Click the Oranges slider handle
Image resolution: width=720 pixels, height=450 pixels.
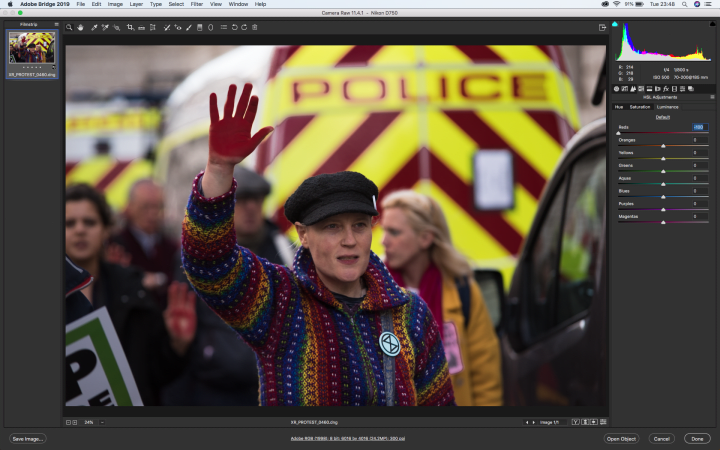pyautogui.click(x=663, y=146)
